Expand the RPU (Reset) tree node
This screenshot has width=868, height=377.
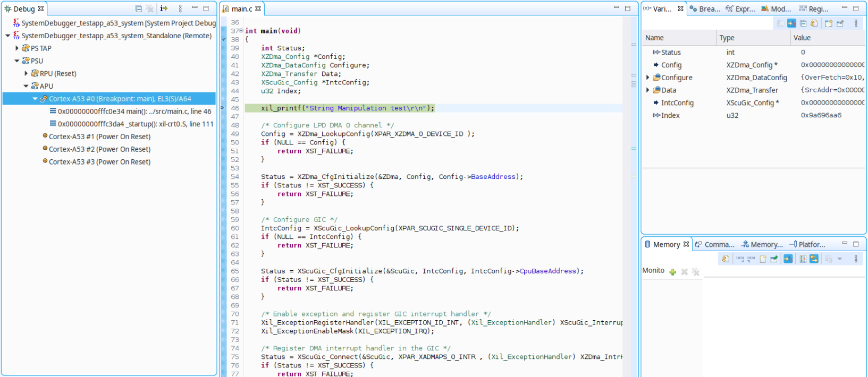click(26, 73)
